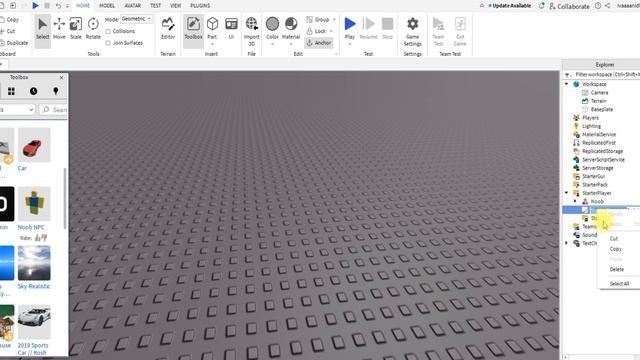Click the Filter workspace search field
This screenshot has width=640, height=360.
pyautogui.click(x=606, y=75)
